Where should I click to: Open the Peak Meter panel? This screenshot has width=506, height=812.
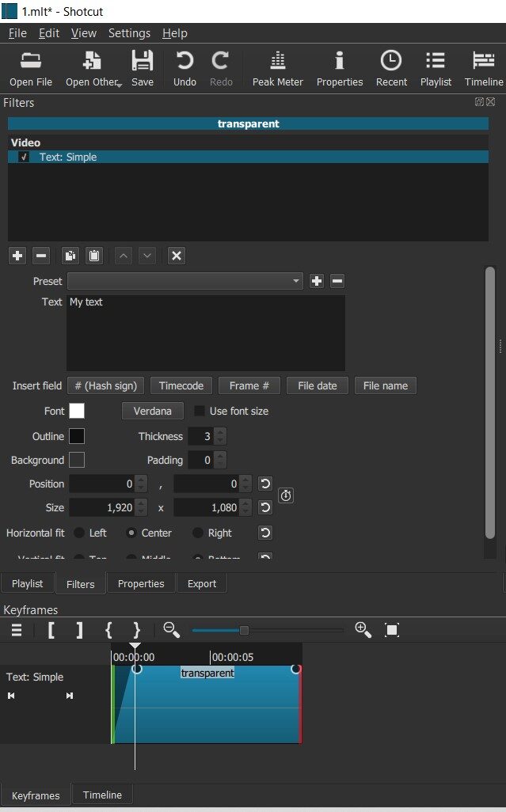278,68
